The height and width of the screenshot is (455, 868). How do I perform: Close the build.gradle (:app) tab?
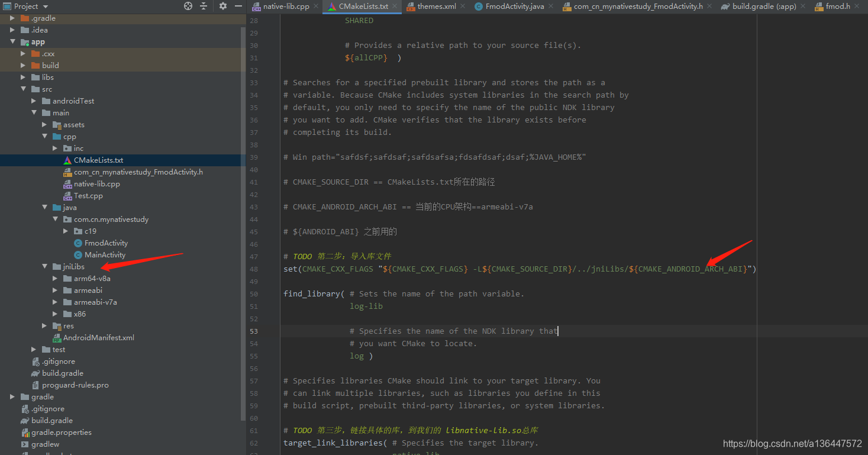click(803, 7)
